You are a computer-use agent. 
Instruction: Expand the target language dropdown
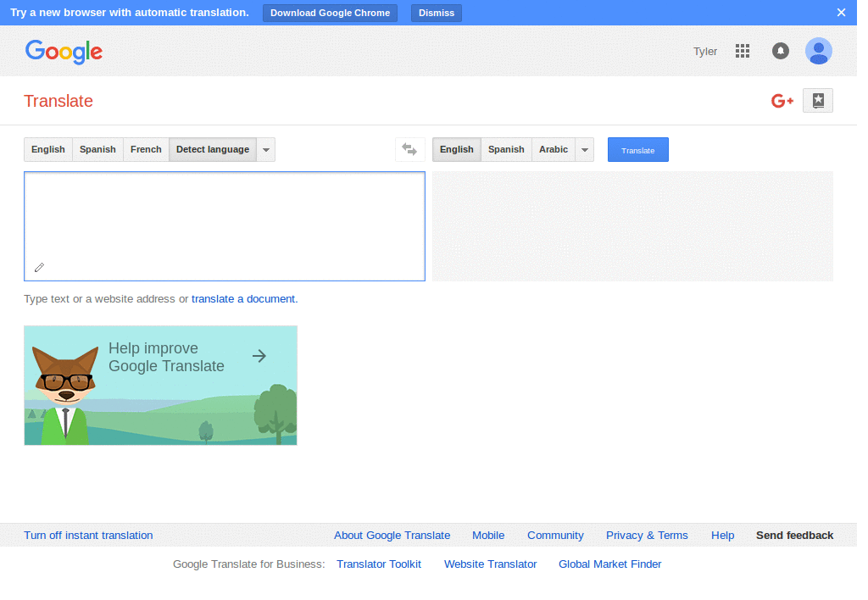click(x=584, y=149)
